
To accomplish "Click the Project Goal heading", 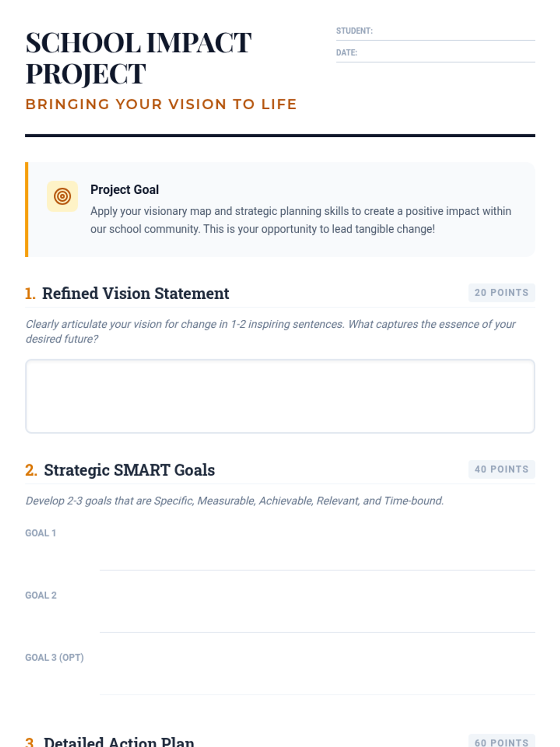I will [x=125, y=190].
